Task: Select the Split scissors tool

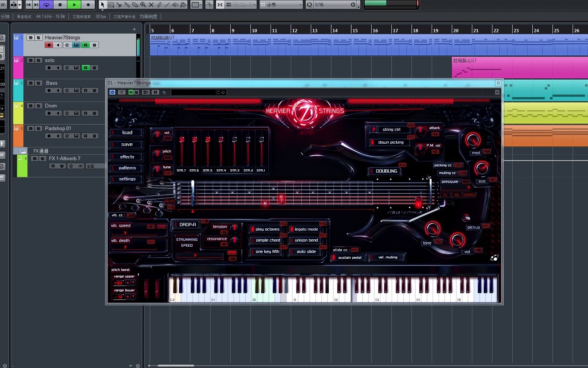Action: click(119, 4)
